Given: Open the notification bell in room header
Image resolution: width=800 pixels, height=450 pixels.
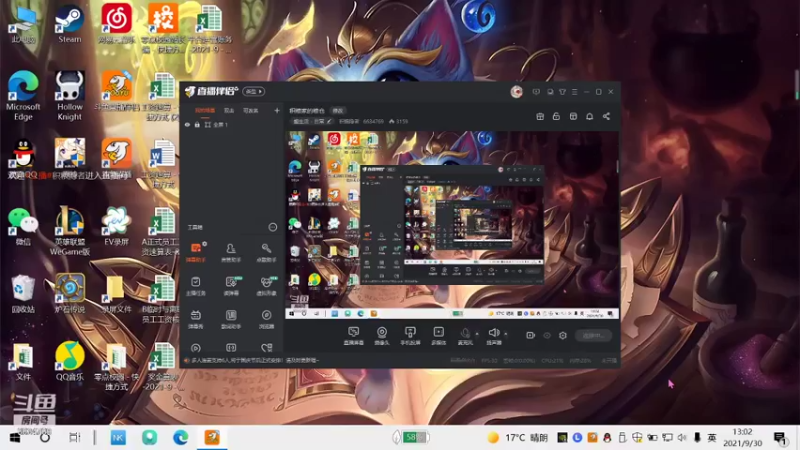Looking at the screenshot, I should tap(589, 117).
